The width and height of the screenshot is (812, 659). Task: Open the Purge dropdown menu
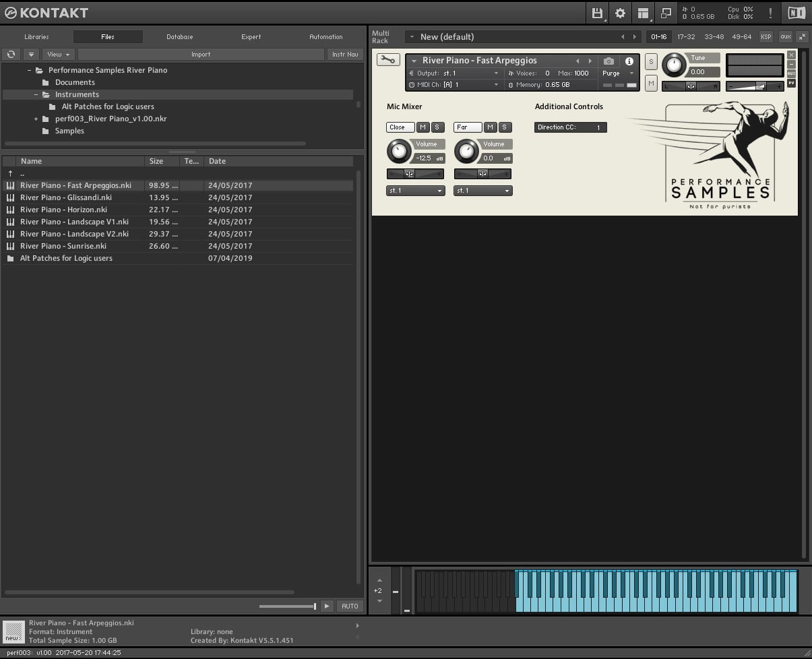click(x=618, y=73)
